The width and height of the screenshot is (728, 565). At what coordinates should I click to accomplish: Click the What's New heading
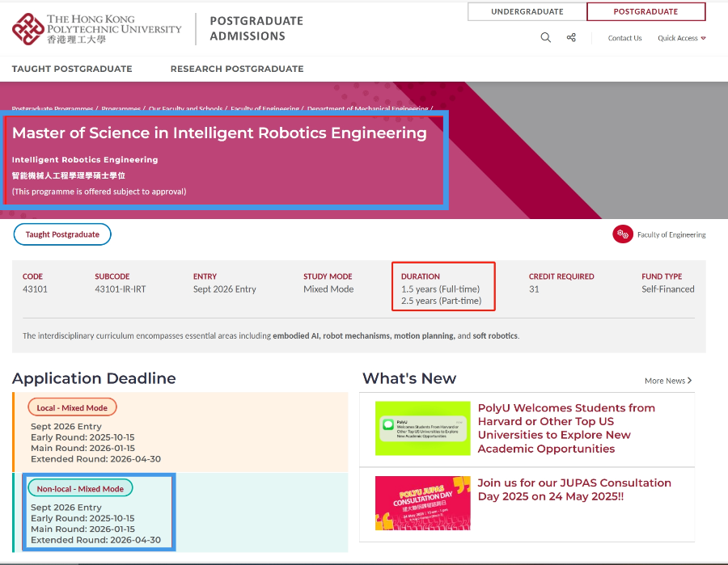pos(409,378)
